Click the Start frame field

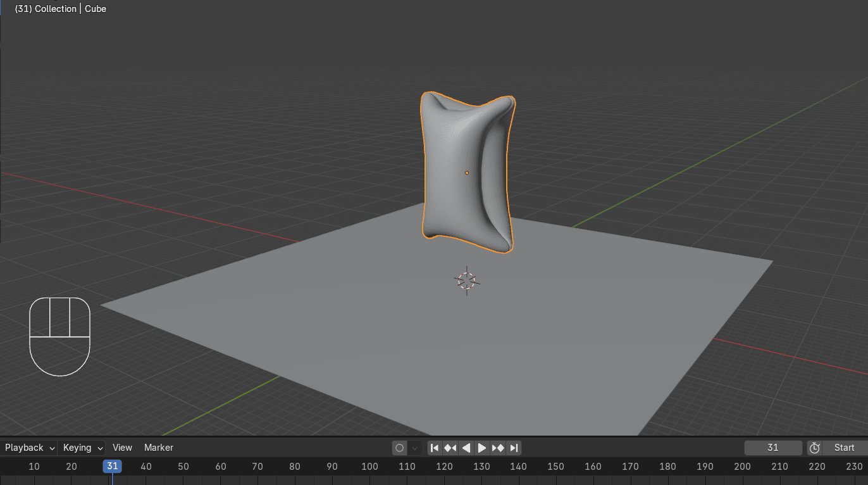click(x=844, y=448)
